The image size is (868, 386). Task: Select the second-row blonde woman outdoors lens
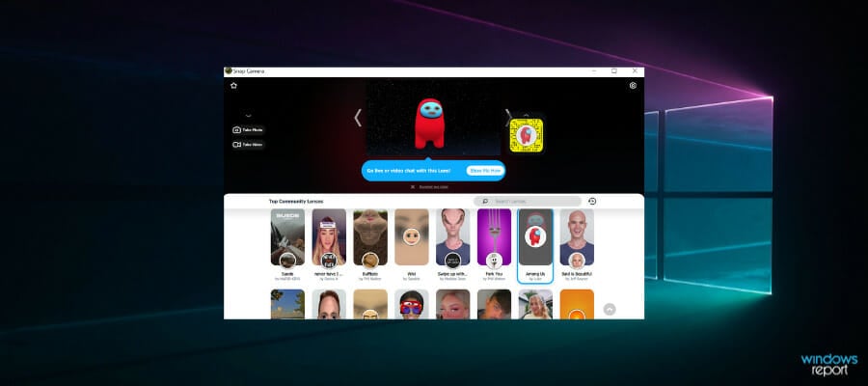tap(535, 304)
